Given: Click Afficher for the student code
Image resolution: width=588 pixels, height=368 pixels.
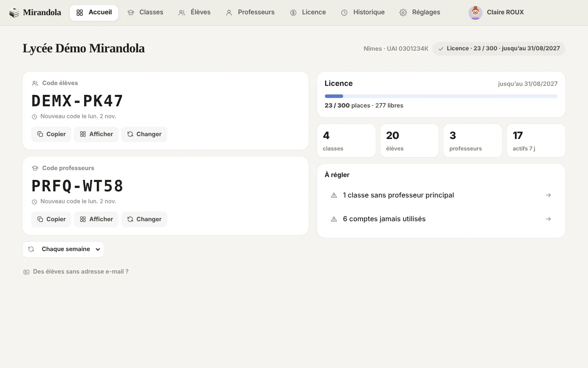Looking at the screenshot, I should click(x=96, y=134).
